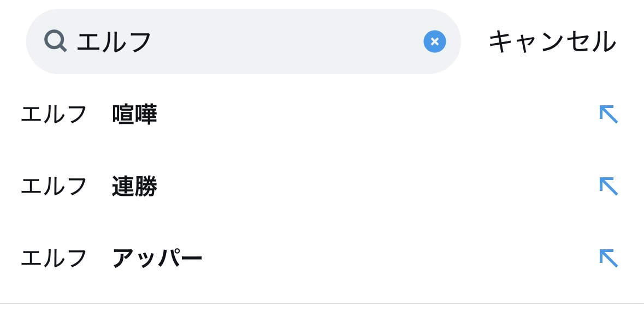Image resolution: width=644 pixels, height=312 pixels.
Task: Tap the arrow icon beside エルフ 連勝
Action: 608,187
